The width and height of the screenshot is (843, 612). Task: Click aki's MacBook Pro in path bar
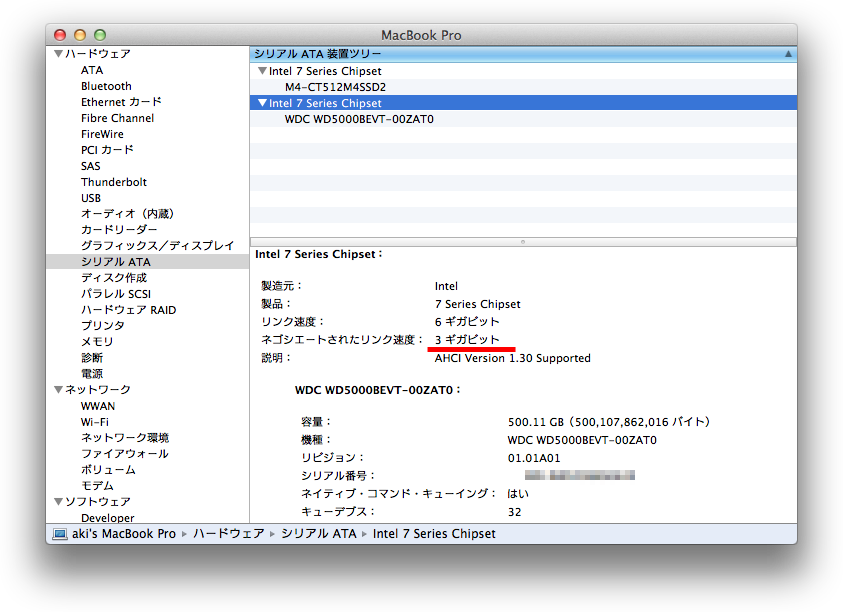click(124, 533)
